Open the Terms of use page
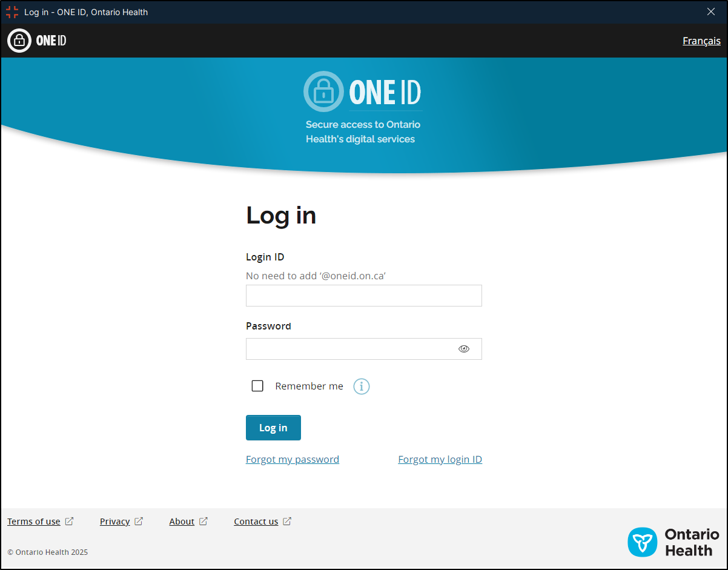728x570 pixels. point(33,521)
